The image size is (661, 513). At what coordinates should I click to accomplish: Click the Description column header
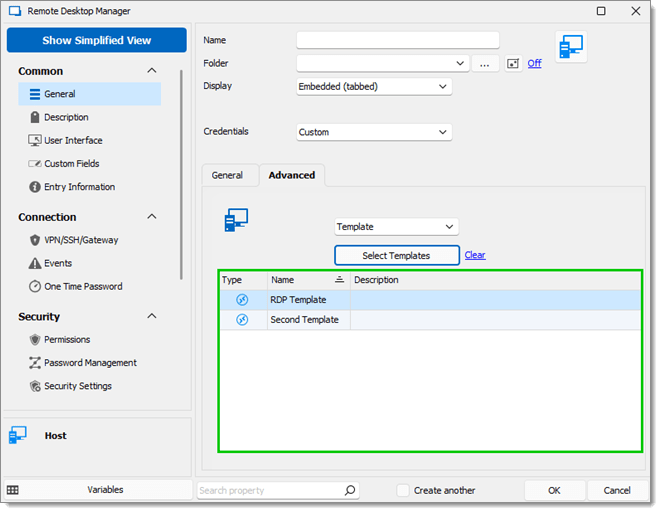tap(496, 280)
